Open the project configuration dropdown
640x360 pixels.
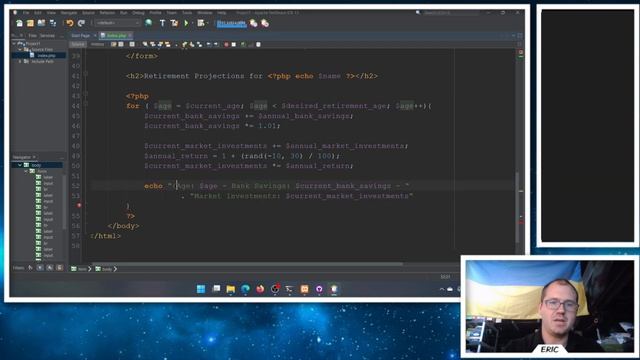pyautogui.click(x=118, y=23)
